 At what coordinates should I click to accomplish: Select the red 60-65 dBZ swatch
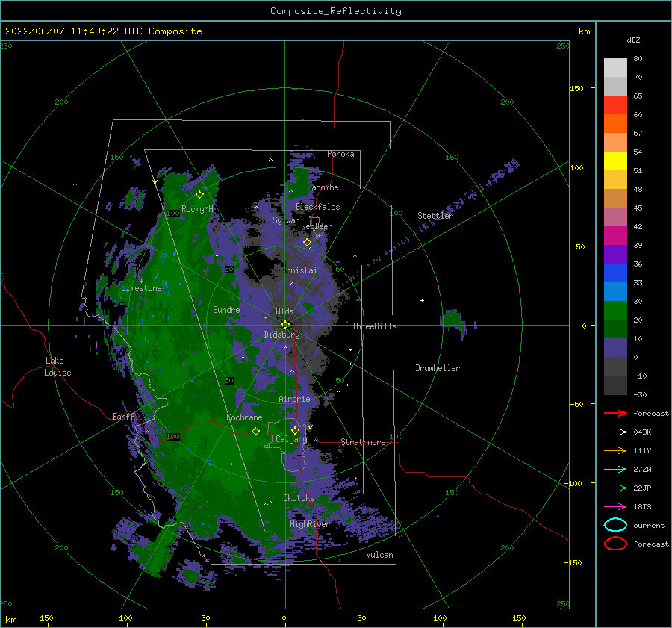[x=615, y=105]
